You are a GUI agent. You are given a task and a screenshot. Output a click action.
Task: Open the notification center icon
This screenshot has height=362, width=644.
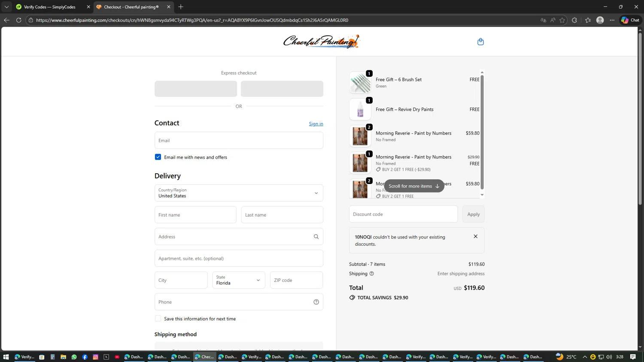pyautogui.click(x=633, y=357)
